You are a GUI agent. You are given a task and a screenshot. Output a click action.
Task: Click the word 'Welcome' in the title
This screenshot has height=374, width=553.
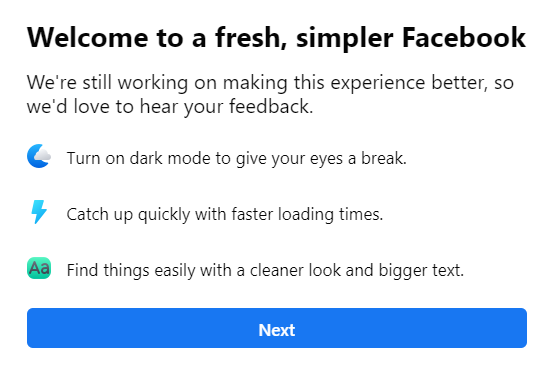88,37
